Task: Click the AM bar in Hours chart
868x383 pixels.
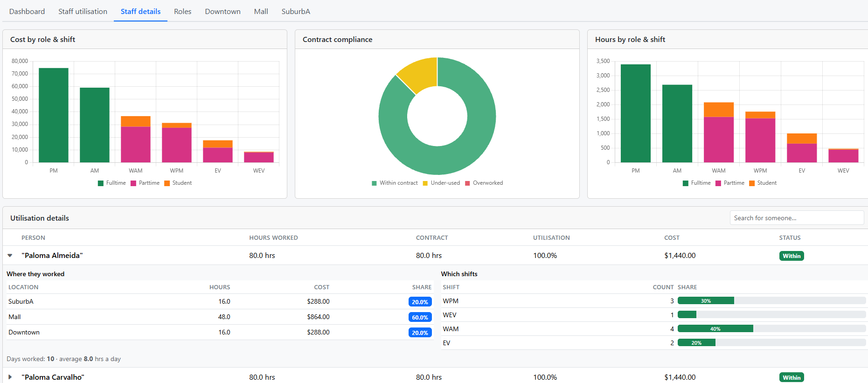Action: [677, 124]
